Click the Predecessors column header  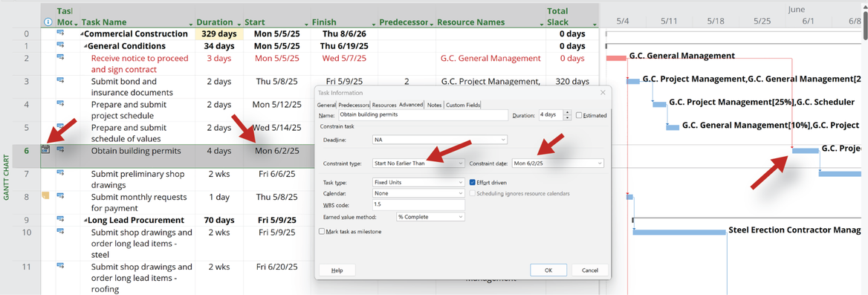point(407,16)
